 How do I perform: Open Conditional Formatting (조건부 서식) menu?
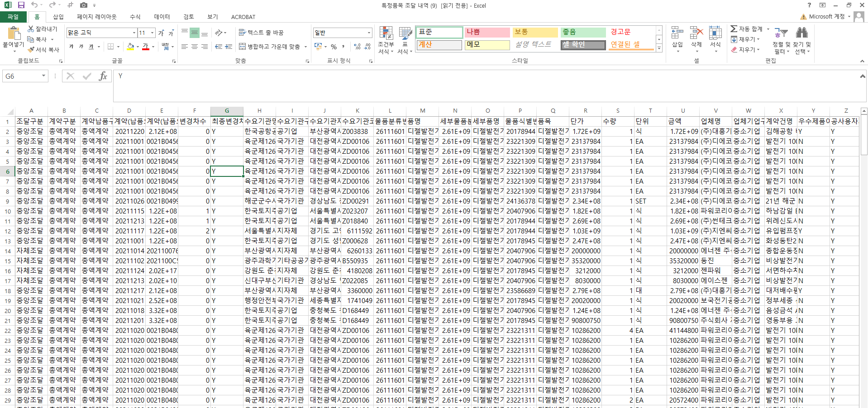[x=386, y=40]
